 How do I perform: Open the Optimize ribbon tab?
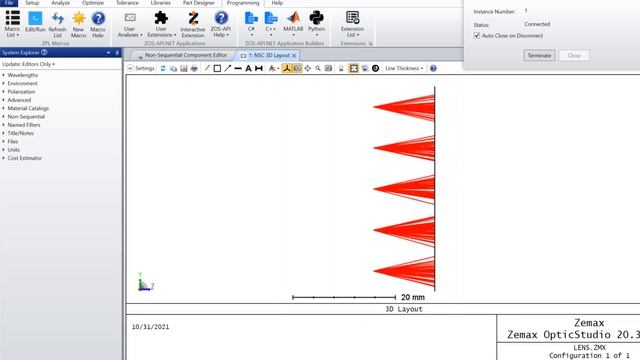pyautogui.click(x=93, y=3)
